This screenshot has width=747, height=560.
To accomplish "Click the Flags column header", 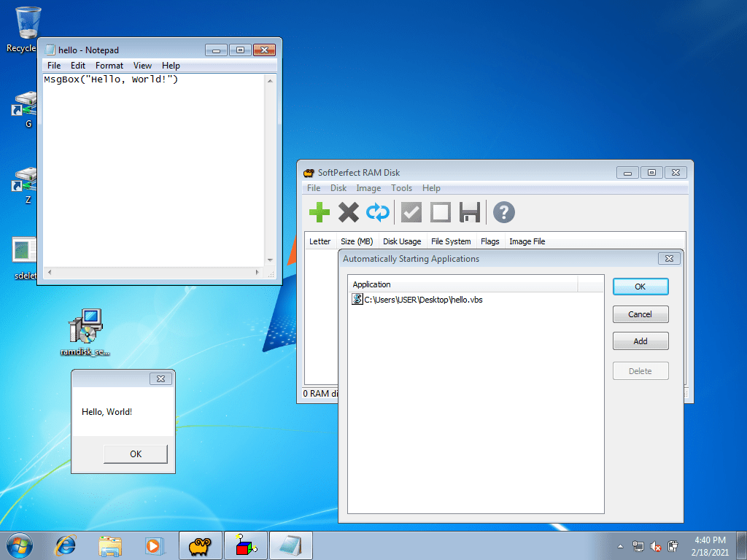I will 490,241.
